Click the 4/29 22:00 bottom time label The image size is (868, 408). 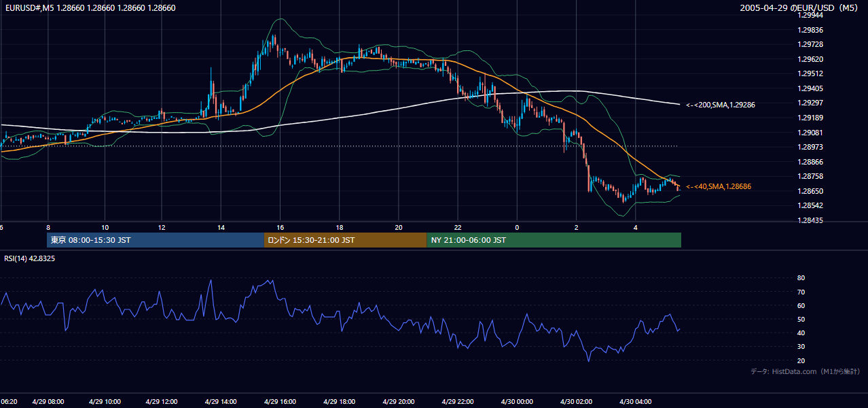coord(458,402)
